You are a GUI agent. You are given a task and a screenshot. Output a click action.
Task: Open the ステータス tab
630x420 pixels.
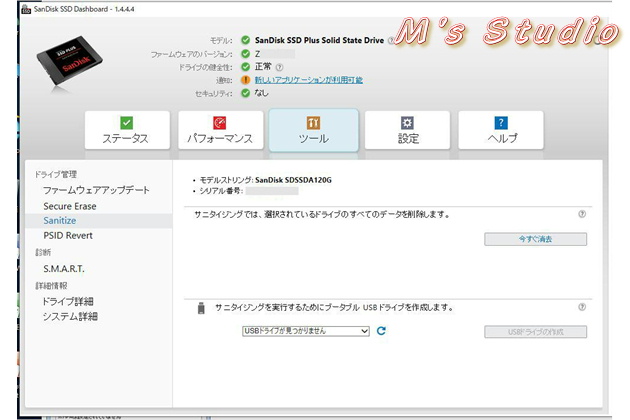pos(127,130)
